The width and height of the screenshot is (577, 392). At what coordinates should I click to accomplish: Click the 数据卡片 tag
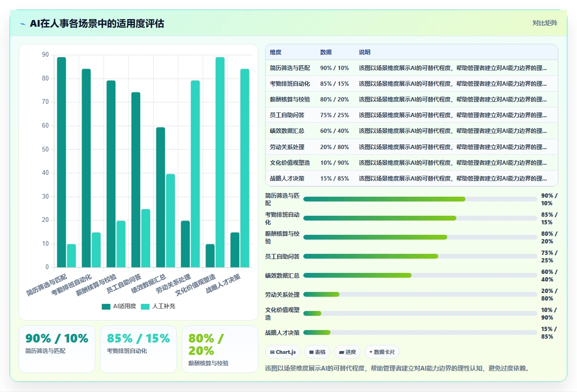(x=381, y=352)
